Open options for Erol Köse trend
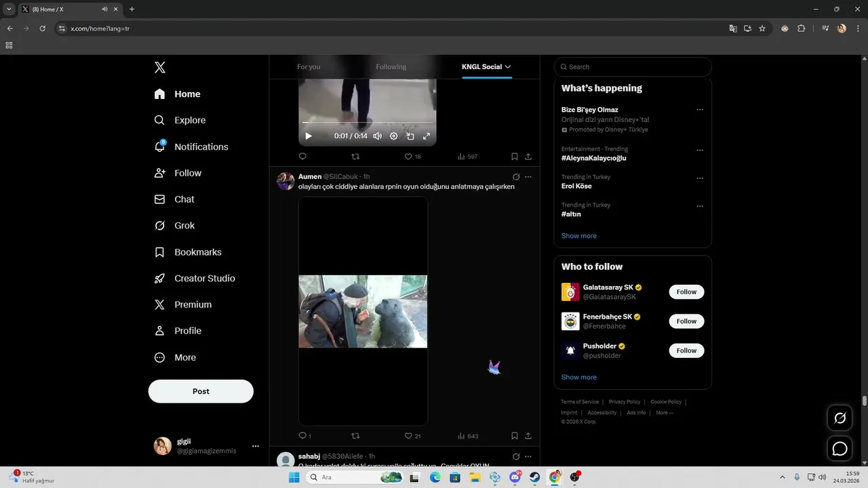 point(700,178)
